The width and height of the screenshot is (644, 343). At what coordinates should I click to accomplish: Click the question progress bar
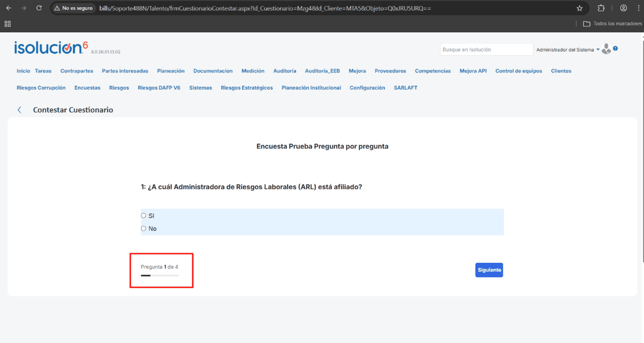[x=159, y=275]
